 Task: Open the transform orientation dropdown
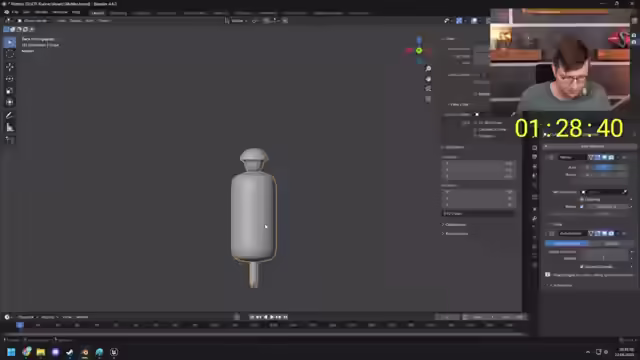[x=237, y=20]
